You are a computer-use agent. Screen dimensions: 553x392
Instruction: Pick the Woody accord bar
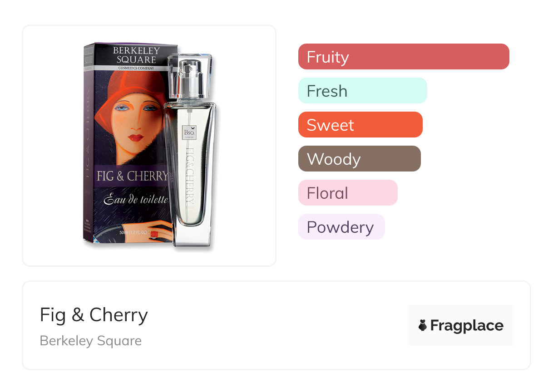pos(359,159)
